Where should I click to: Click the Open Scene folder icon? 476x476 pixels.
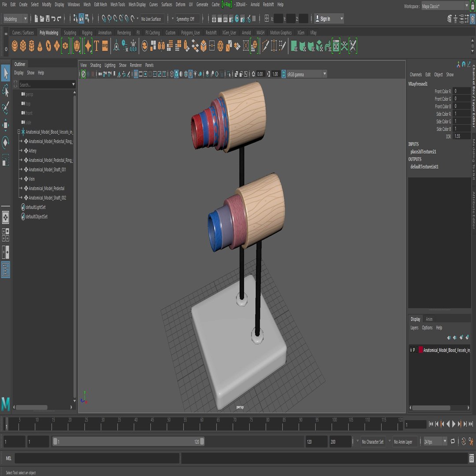pos(42,19)
